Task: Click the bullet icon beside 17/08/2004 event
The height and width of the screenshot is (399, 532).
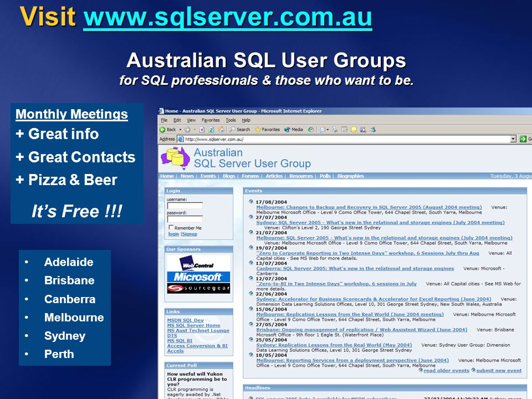Action: click(251, 202)
